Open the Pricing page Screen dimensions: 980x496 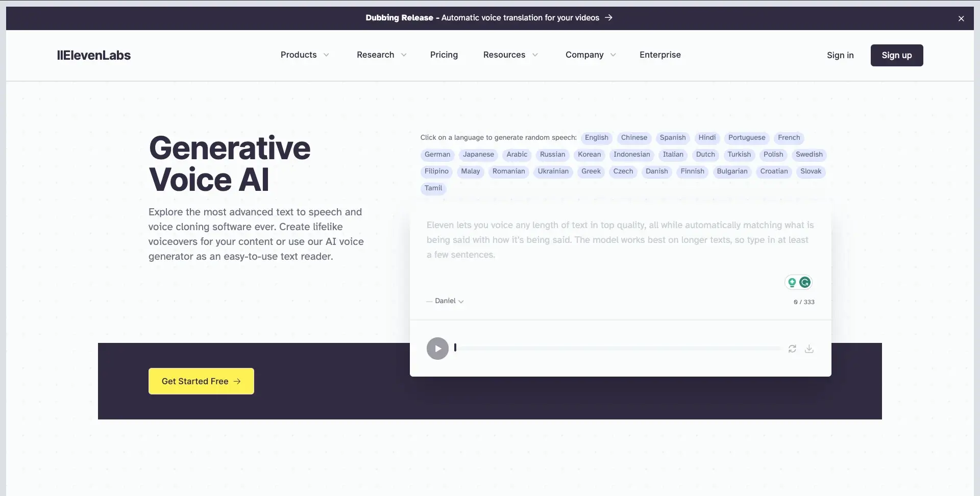(x=444, y=55)
